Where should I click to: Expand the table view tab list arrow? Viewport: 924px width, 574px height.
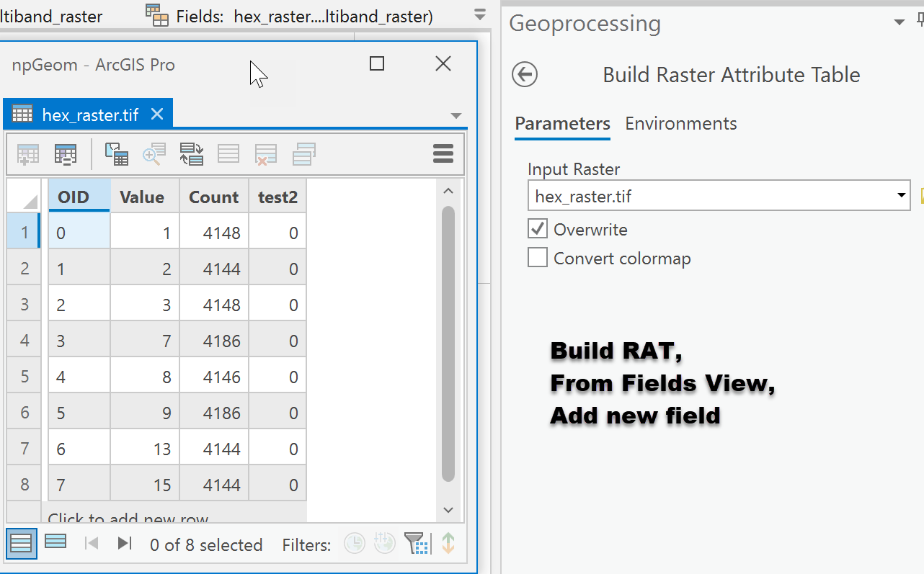(456, 116)
